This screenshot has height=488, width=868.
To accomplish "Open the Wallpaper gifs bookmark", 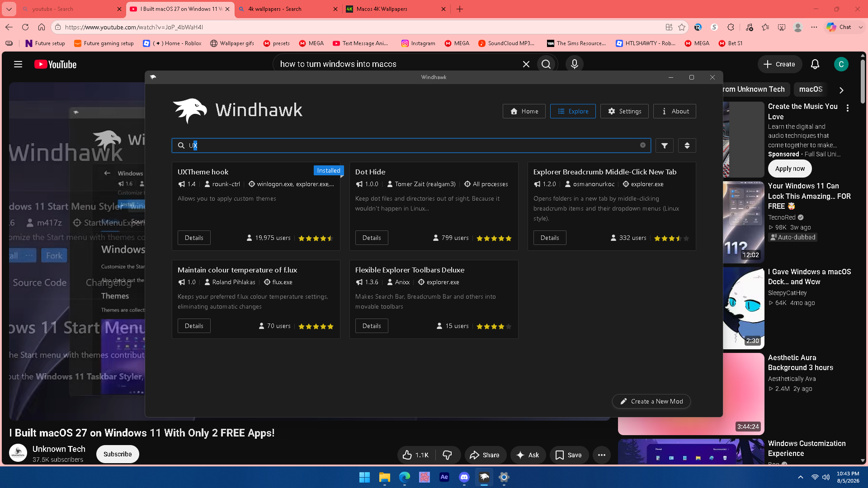I will click(x=232, y=43).
